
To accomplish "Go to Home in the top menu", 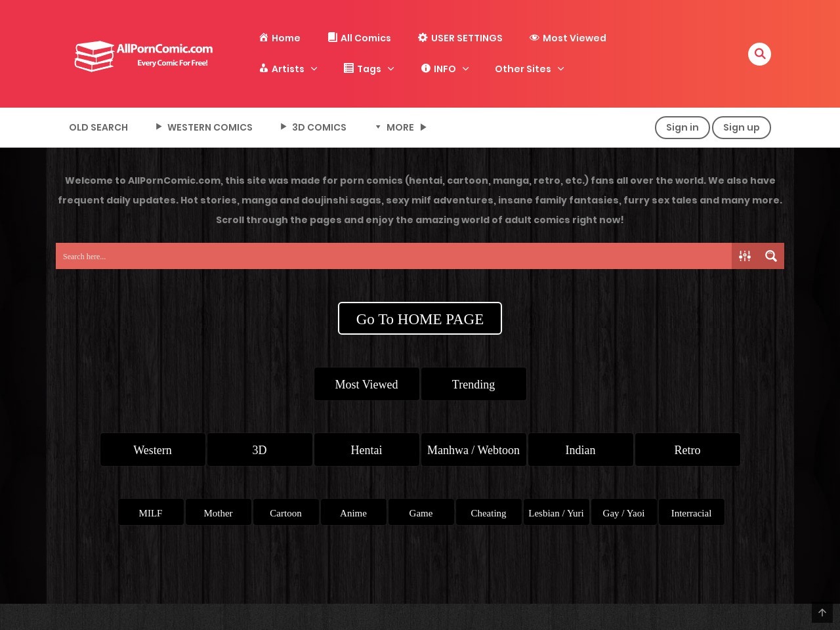I will 280,38.
